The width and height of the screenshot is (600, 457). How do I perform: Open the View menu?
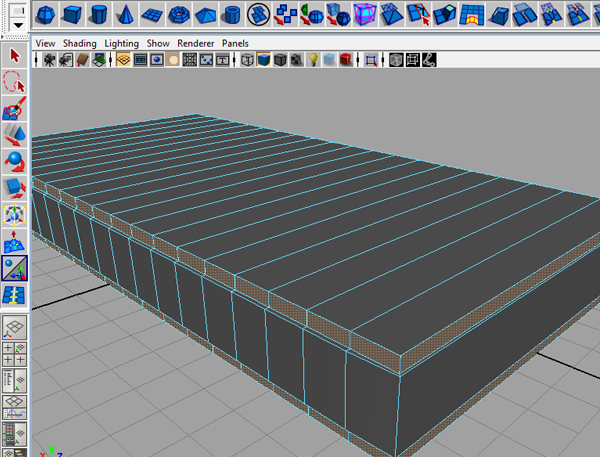[x=45, y=44]
